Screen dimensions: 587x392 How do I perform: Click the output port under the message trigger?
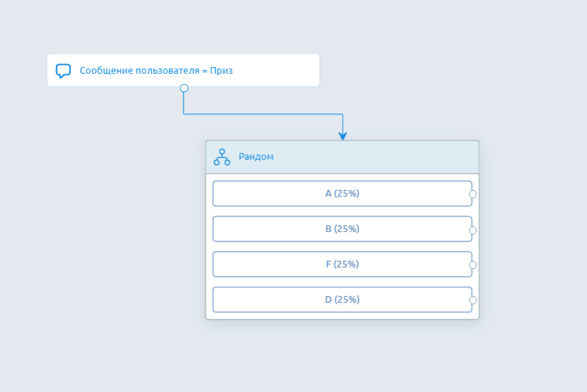(184, 88)
